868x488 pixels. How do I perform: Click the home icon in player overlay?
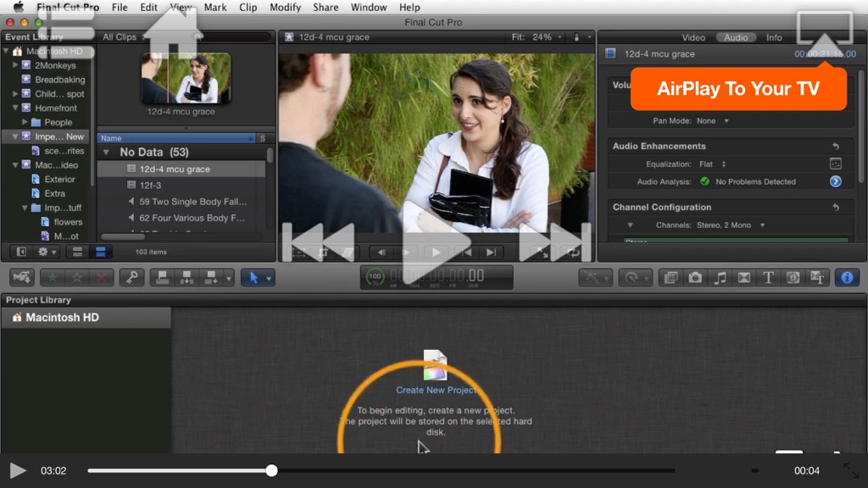(x=173, y=33)
